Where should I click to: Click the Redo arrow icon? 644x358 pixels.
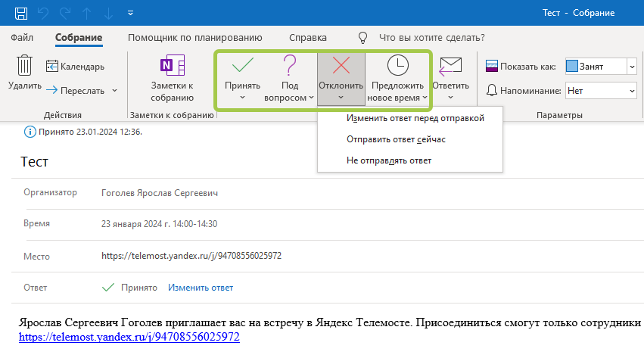point(65,13)
